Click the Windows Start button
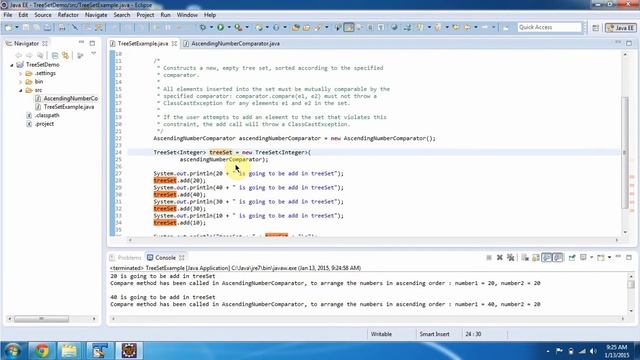This screenshot has width=640, height=360. [x=13, y=351]
